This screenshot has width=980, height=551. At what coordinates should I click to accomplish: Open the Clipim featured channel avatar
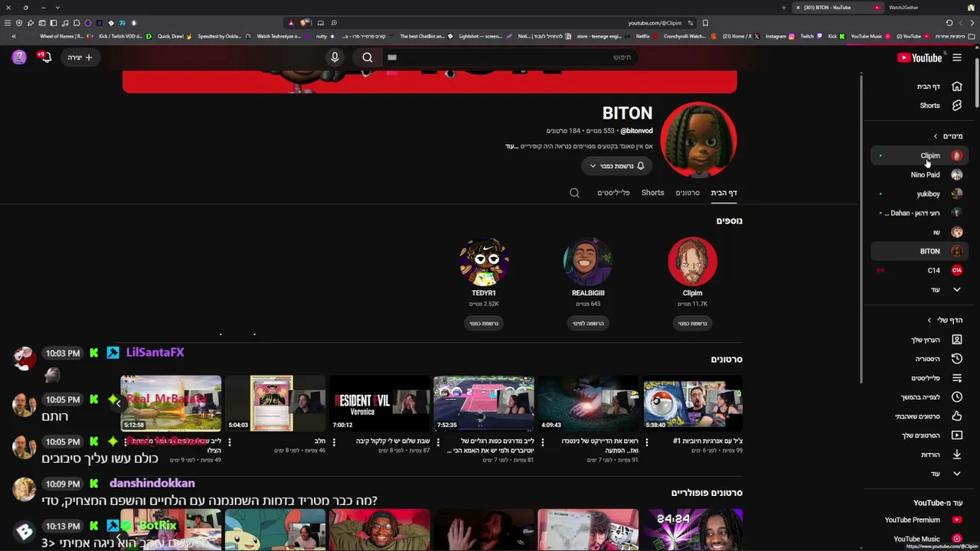click(x=692, y=261)
